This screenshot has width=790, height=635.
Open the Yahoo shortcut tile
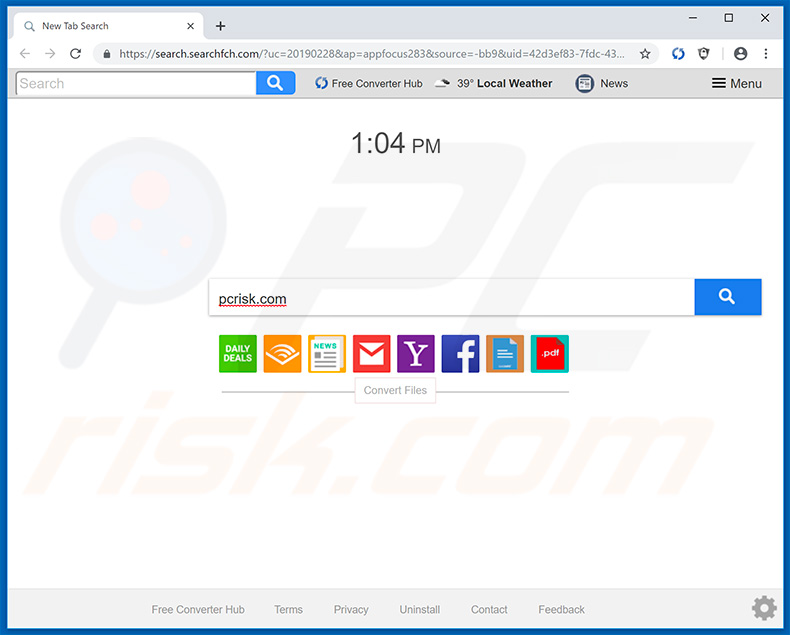pyautogui.click(x=416, y=354)
